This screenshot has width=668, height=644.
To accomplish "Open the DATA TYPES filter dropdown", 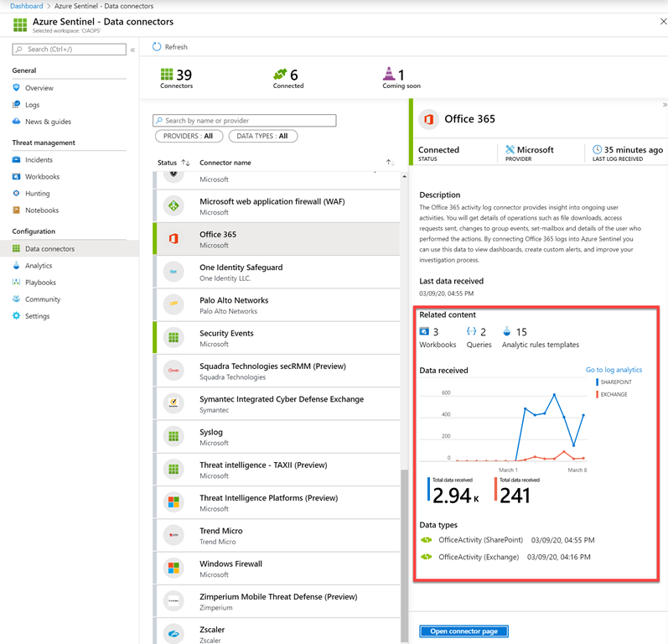I will point(262,136).
